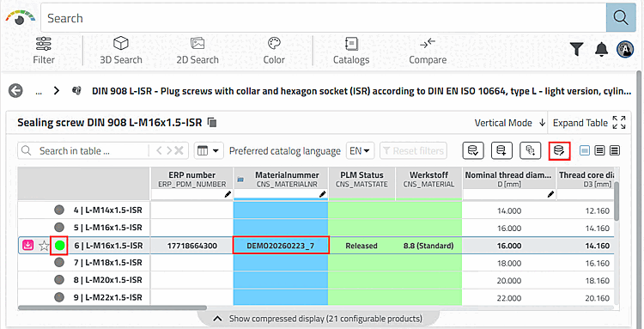
Task: Show compressed display of 21 products
Action: 319,319
